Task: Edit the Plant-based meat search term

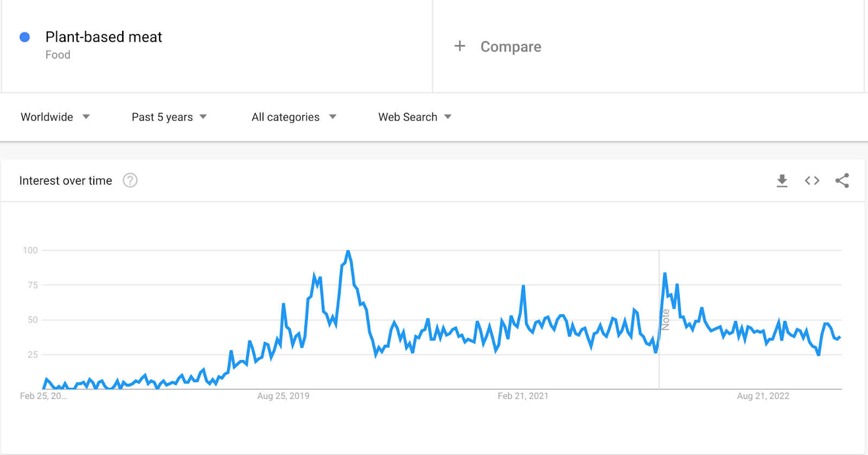Action: pyautogui.click(x=104, y=37)
